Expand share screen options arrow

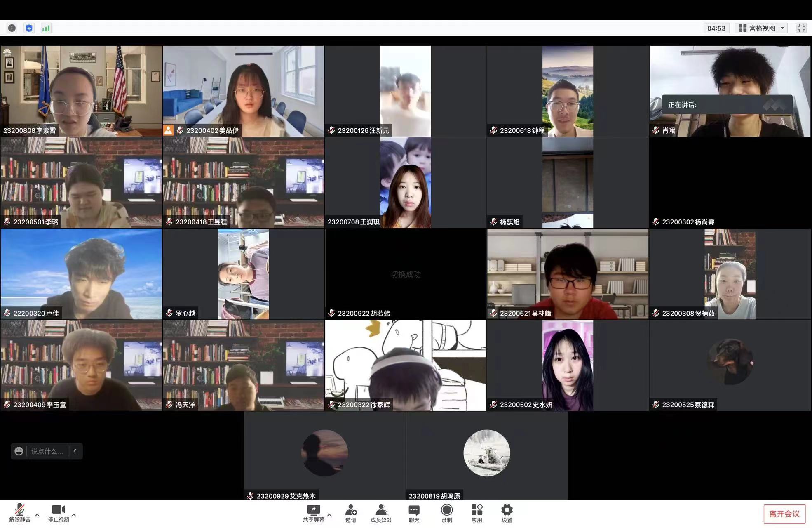[329, 515]
